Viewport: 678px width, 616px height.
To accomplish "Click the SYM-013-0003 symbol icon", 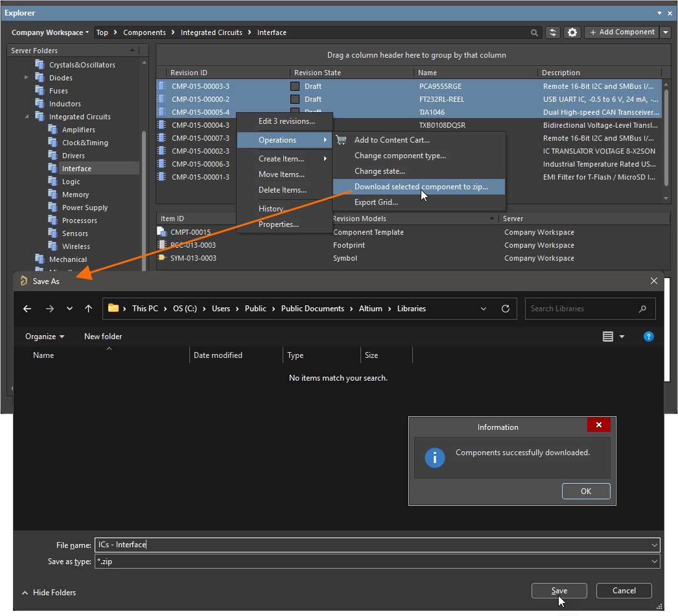I will (x=162, y=258).
